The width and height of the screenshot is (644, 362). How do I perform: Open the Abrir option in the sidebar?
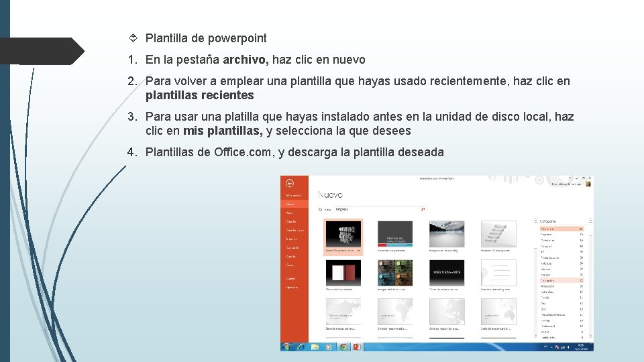pyautogui.click(x=289, y=213)
